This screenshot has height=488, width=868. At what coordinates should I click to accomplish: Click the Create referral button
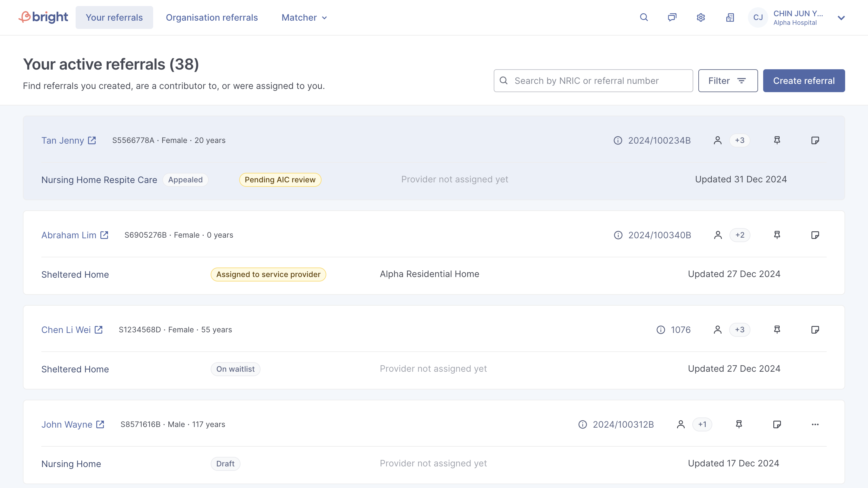point(804,81)
